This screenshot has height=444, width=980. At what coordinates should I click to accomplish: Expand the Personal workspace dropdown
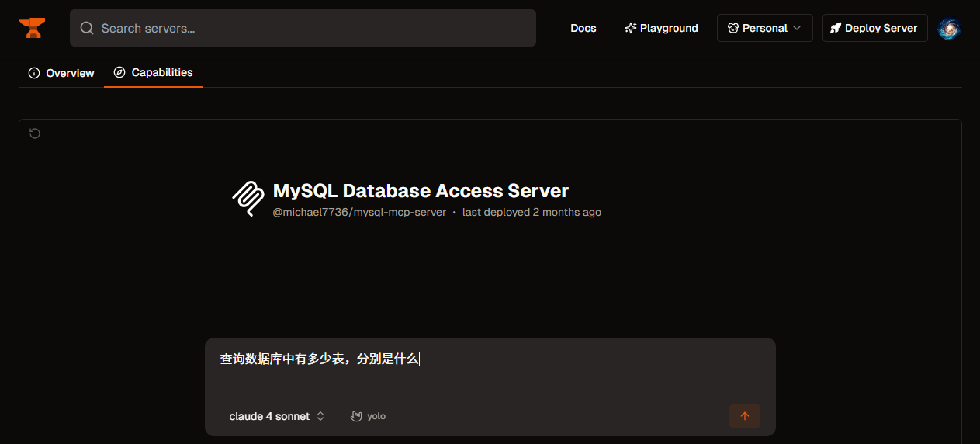tap(765, 28)
